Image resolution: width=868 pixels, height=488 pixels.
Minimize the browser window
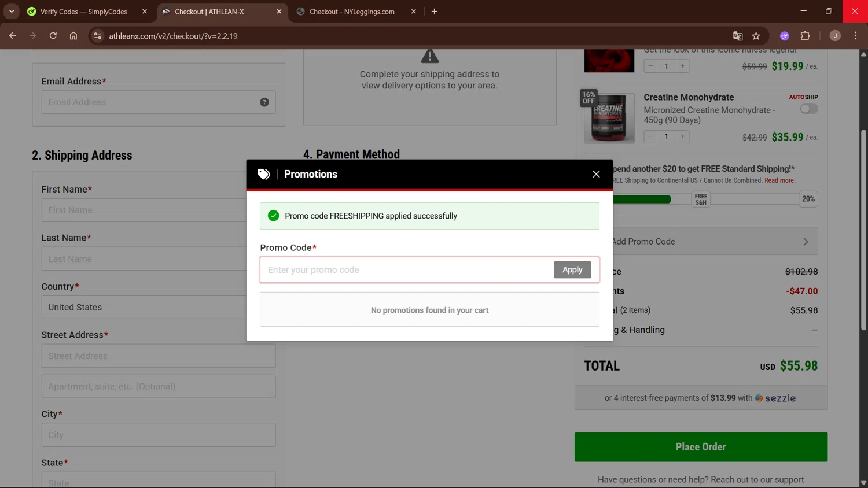click(803, 12)
